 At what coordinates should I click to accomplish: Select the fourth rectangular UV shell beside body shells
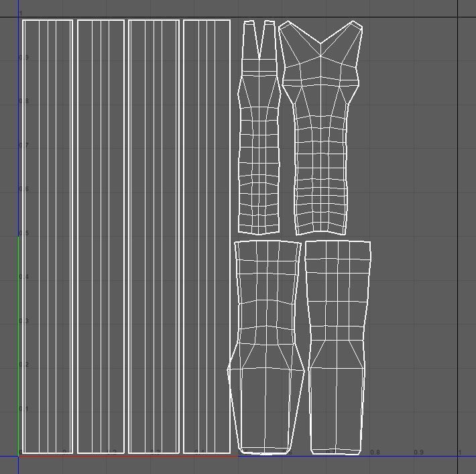pos(206,237)
